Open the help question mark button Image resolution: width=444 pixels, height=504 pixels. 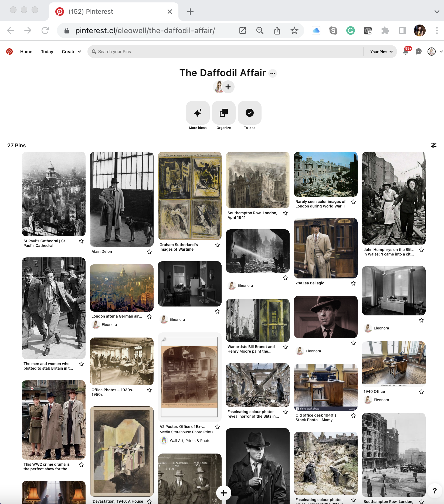coord(435,491)
